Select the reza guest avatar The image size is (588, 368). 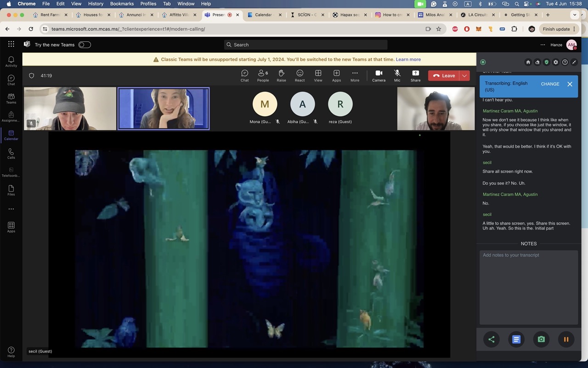tap(340, 104)
